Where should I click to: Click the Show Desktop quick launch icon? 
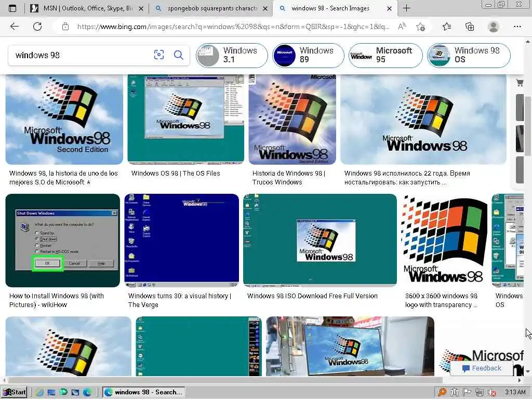pos(51,392)
